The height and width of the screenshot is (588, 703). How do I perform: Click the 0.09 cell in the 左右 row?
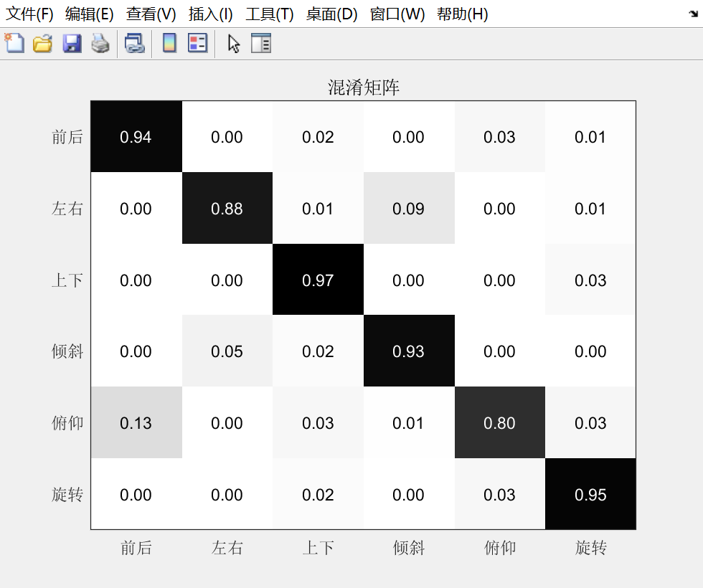409,208
